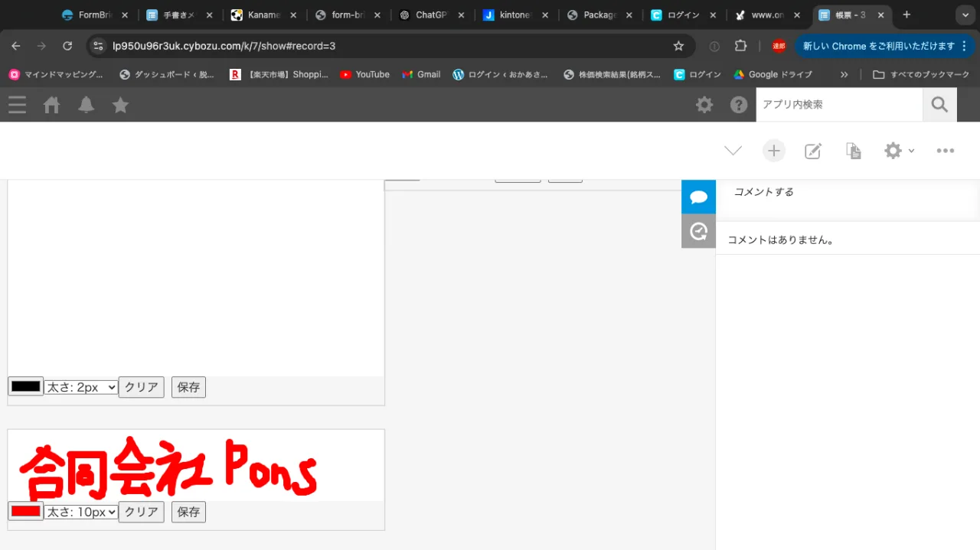
Task: Open the 株価検索結果 bookmark
Action: click(x=612, y=74)
